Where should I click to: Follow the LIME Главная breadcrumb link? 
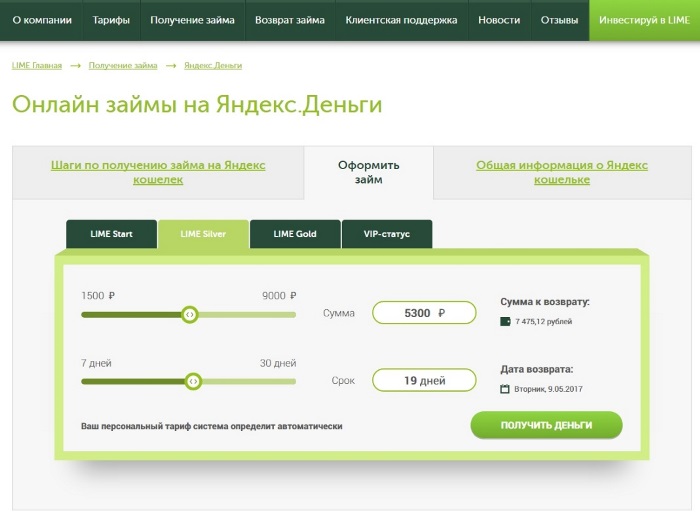pyautogui.click(x=37, y=66)
